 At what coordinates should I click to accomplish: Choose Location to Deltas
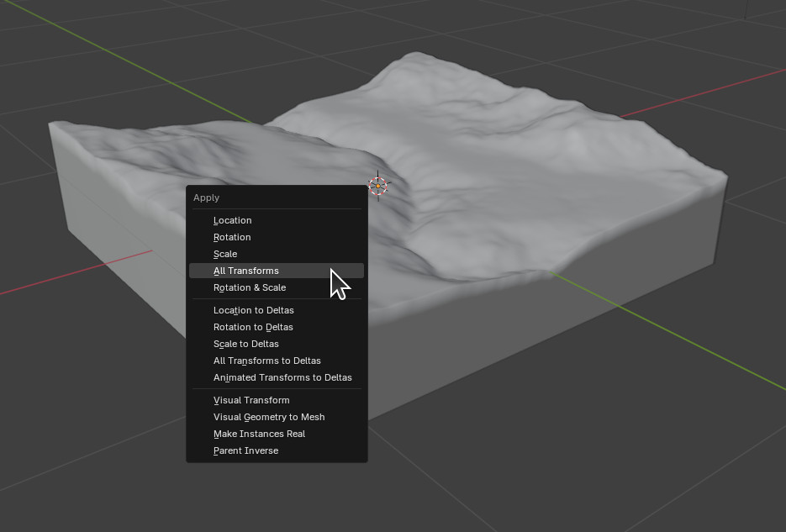(x=254, y=310)
